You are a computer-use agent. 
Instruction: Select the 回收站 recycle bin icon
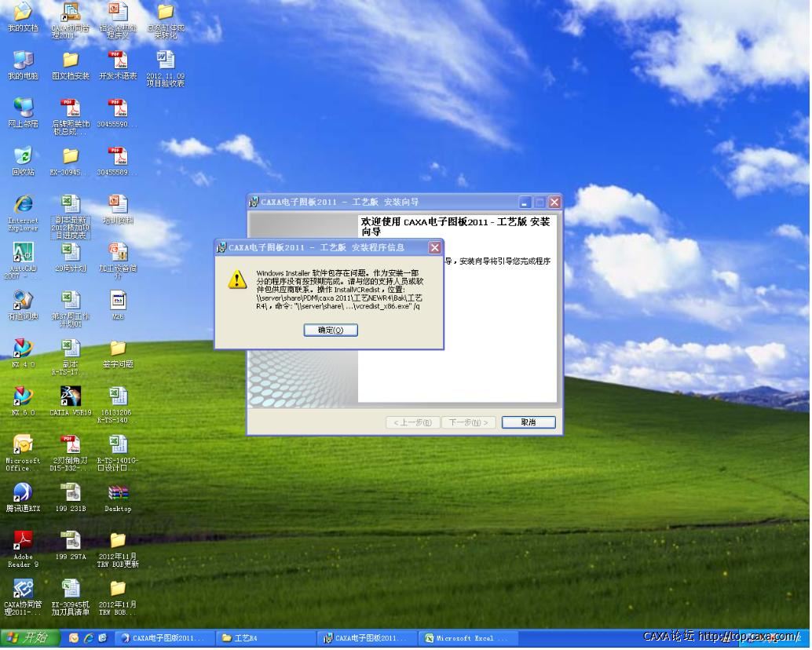(x=23, y=161)
